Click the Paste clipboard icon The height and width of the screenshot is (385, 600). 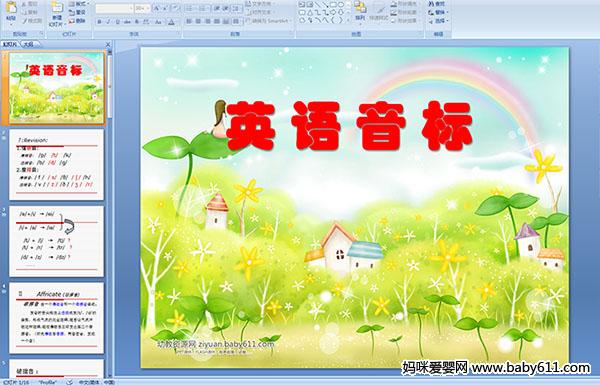coord(11,11)
